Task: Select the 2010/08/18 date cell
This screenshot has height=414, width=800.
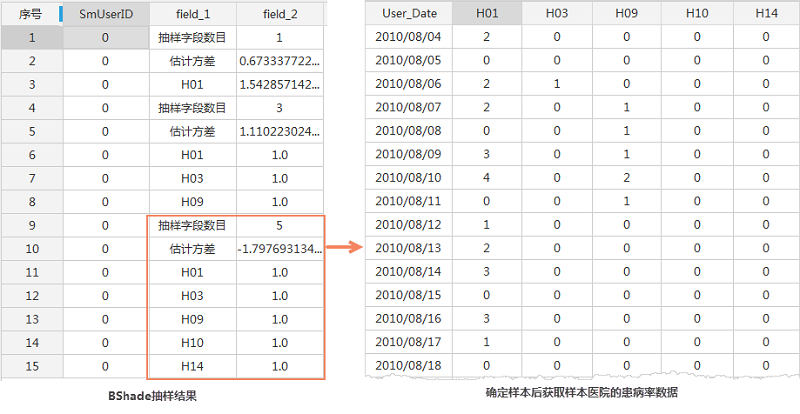Action: pyautogui.click(x=407, y=364)
